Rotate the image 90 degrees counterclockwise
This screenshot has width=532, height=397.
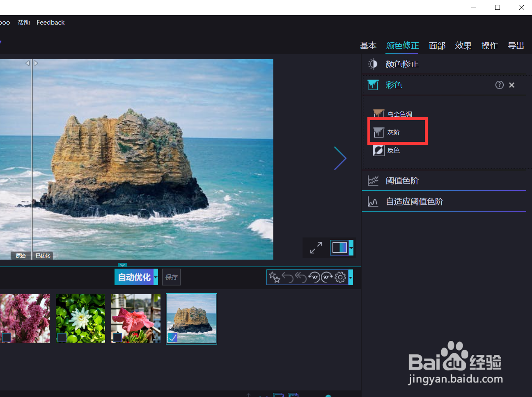314,277
